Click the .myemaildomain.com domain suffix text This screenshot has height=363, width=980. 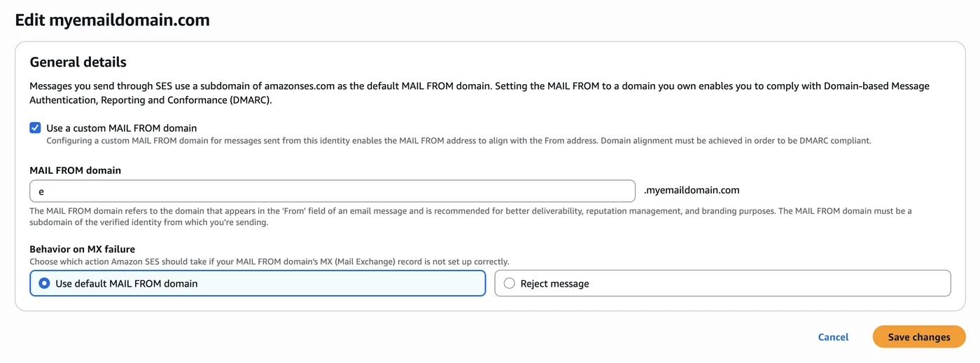[x=692, y=190]
